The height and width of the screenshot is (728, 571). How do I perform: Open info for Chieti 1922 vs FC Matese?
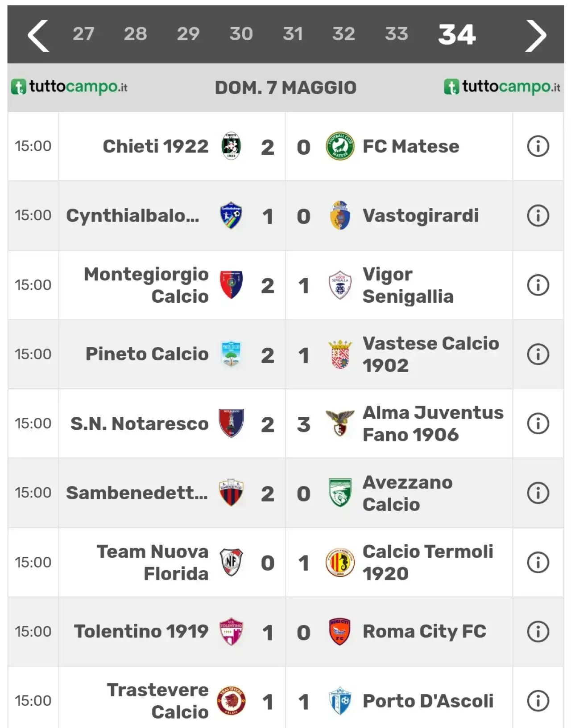(538, 146)
